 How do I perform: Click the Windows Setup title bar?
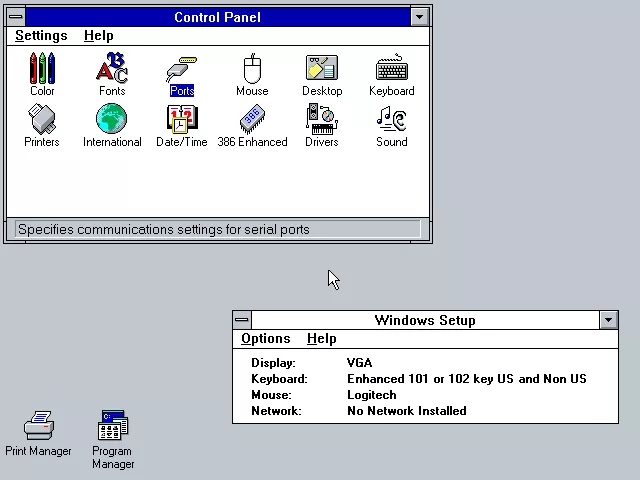pyautogui.click(x=424, y=320)
